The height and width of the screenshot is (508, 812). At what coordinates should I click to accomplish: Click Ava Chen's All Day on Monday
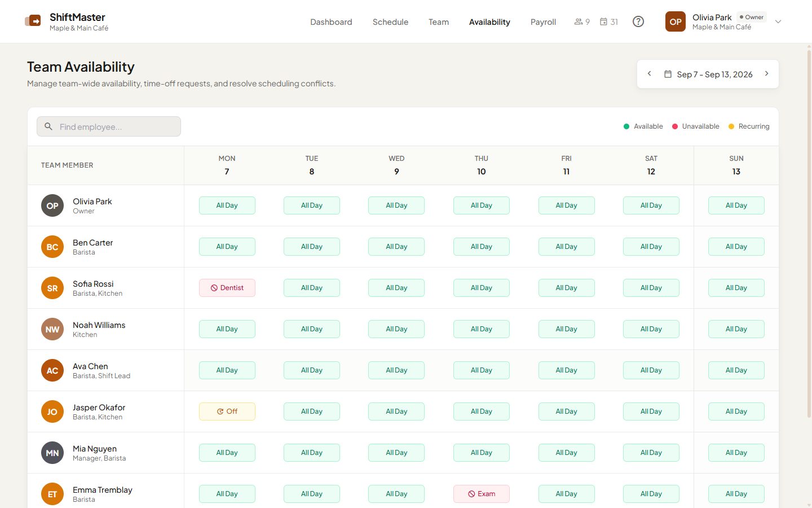click(227, 370)
